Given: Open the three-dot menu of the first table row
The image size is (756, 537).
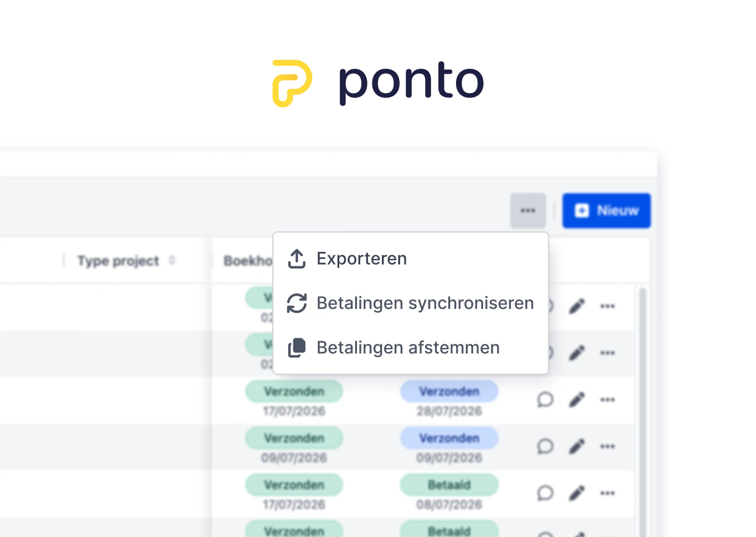Looking at the screenshot, I should tap(608, 306).
